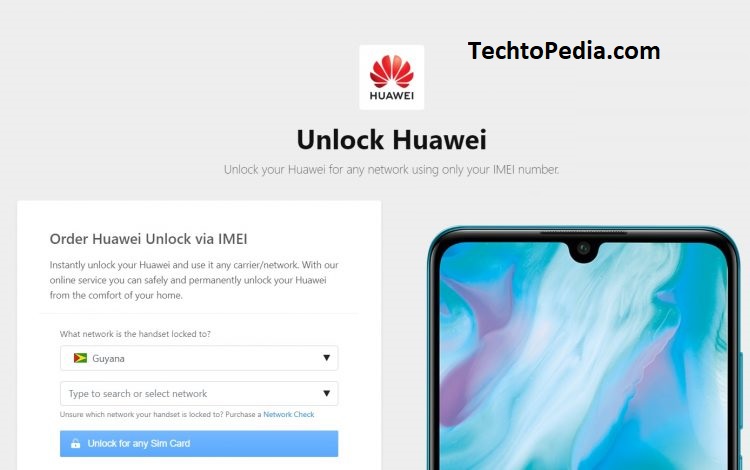
Task: Click the Unlock Huawei page heading
Action: tap(391, 140)
